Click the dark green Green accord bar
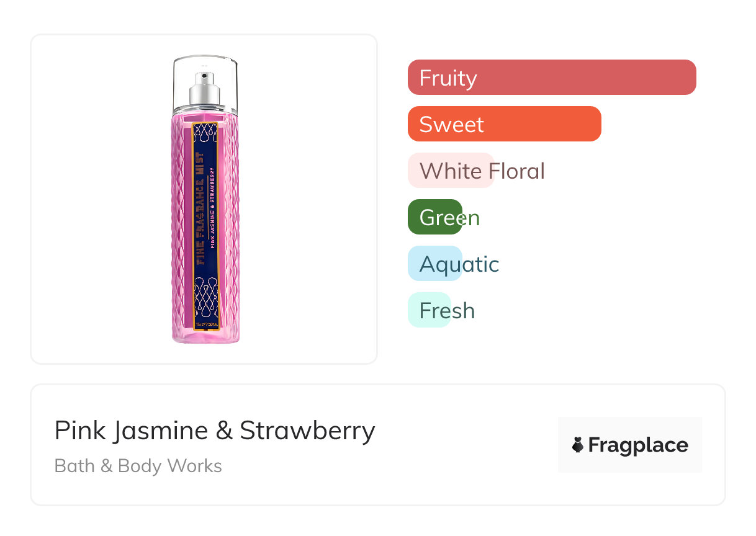Viewport: 756px width, 536px height. point(434,217)
